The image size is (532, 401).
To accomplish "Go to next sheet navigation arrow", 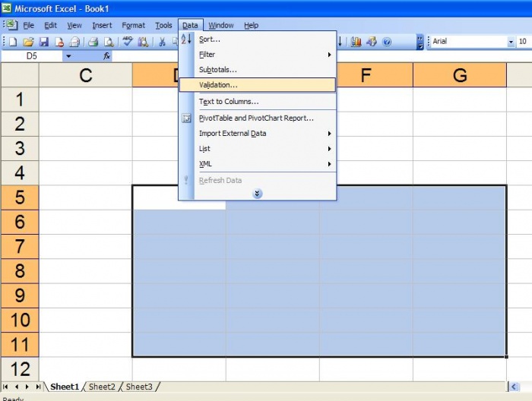I will (27, 387).
